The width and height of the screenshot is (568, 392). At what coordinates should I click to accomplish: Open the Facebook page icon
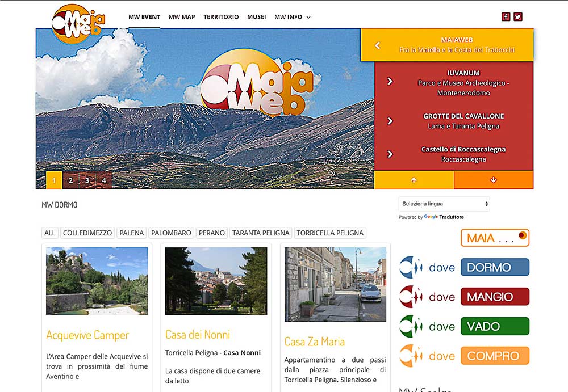point(506,16)
